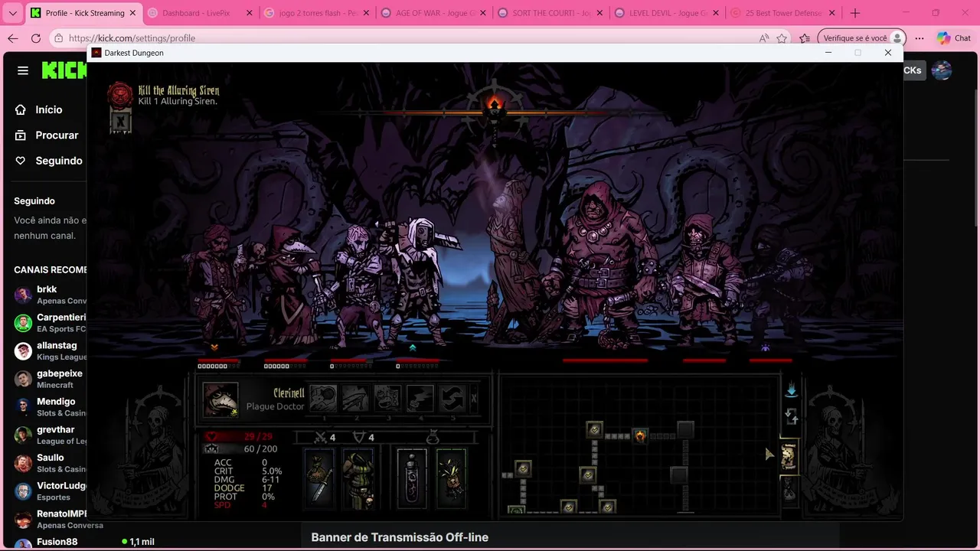
Task: Click the swap arrows icon beside map
Action: (x=791, y=417)
